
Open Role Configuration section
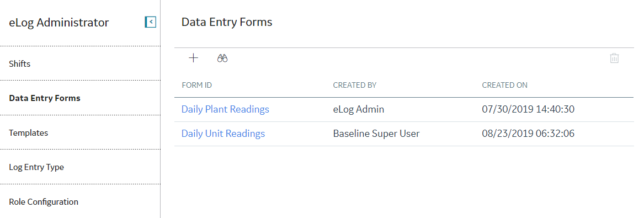tap(44, 201)
